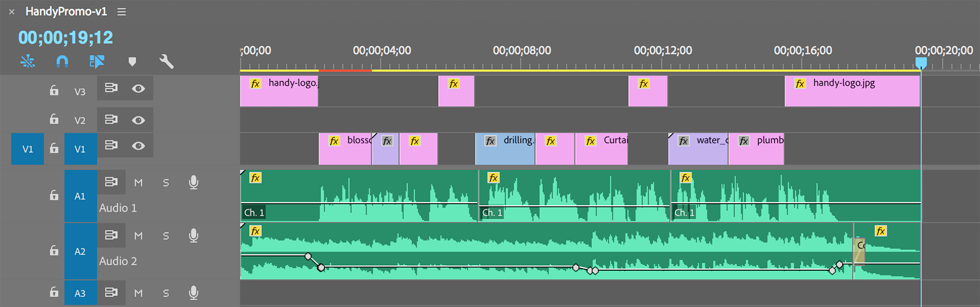
Task: Solo the Audio 2 track
Action: [x=166, y=236]
